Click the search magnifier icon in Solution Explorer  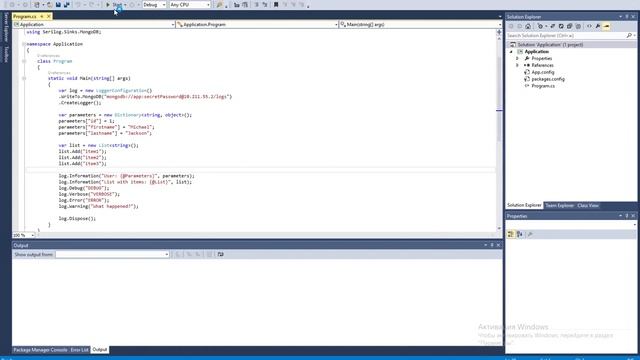click(629, 36)
